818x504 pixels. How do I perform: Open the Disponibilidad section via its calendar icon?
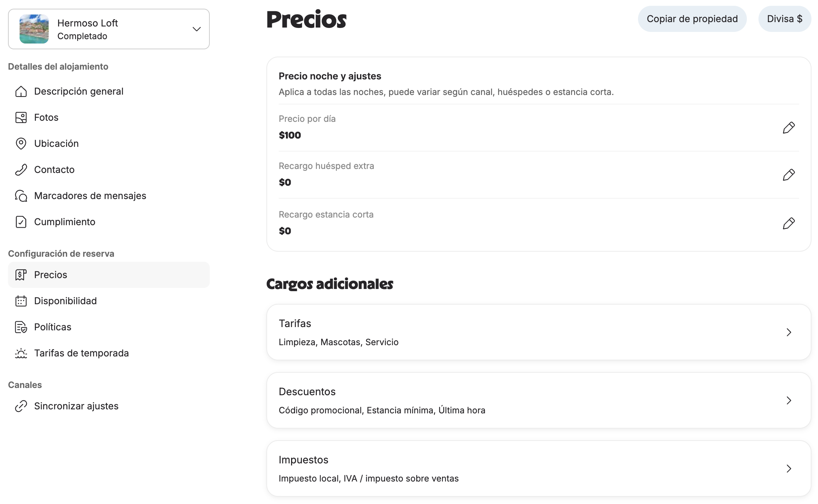pyautogui.click(x=21, y=301)
